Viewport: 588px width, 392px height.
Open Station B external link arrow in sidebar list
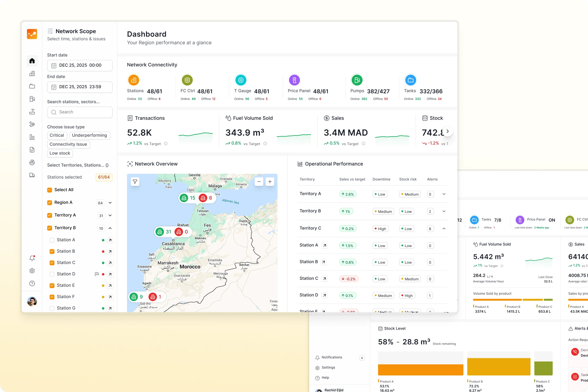tap(110, 252)
